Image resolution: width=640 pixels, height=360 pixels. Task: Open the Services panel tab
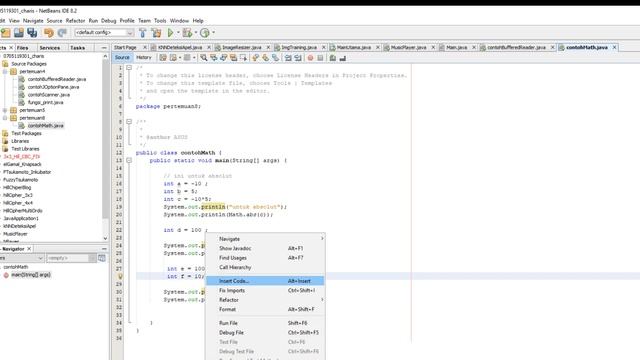click(x=50, y=48)
